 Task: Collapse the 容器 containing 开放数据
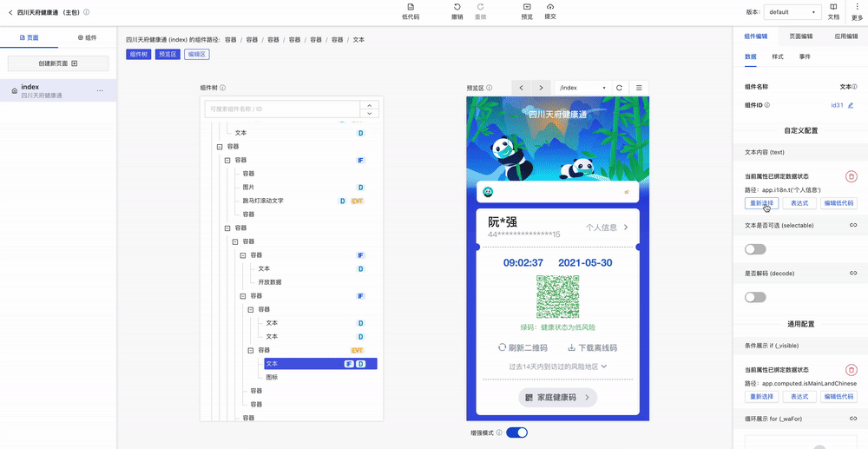pos(242,255)
